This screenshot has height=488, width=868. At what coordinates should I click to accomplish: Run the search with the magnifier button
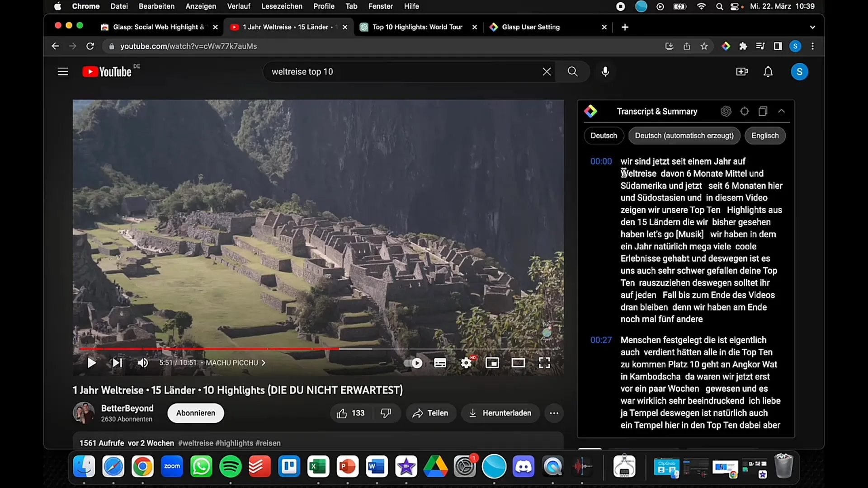point(573,72)
